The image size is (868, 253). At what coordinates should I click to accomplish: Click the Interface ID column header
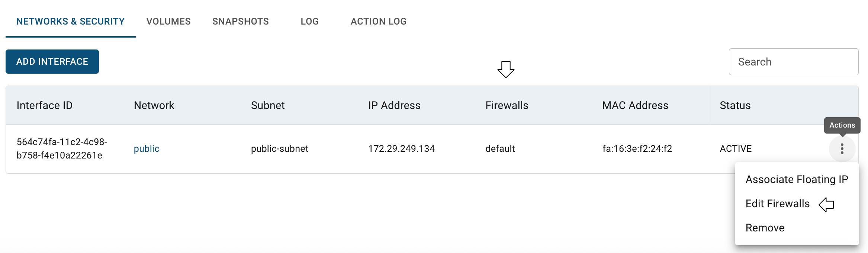[x=45, y=105]
